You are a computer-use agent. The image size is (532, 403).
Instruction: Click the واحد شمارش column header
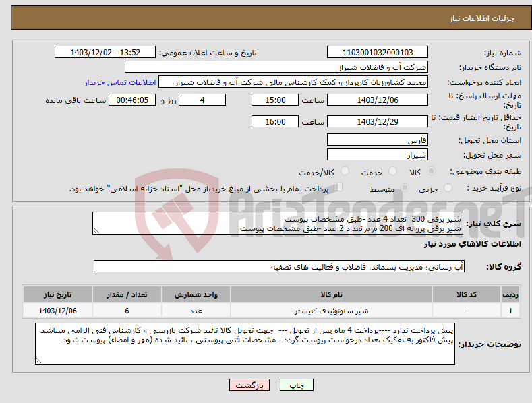tap(196, 294)
